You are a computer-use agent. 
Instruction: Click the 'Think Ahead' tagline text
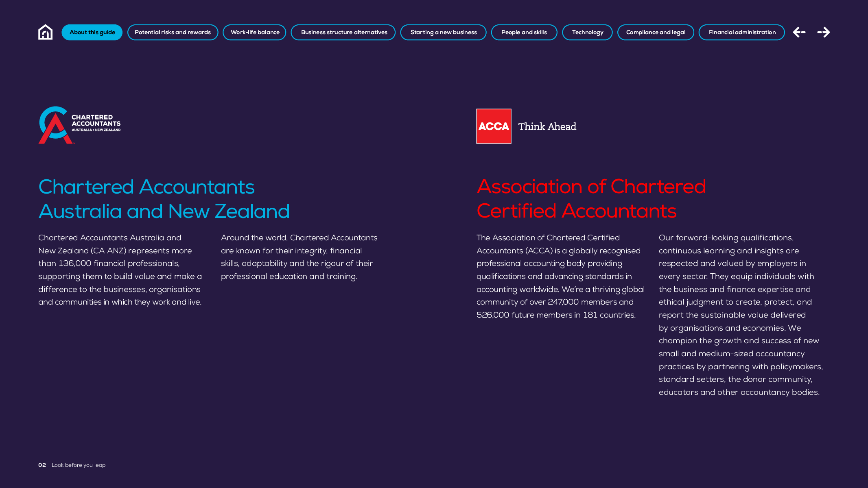[x=547, y=126]
